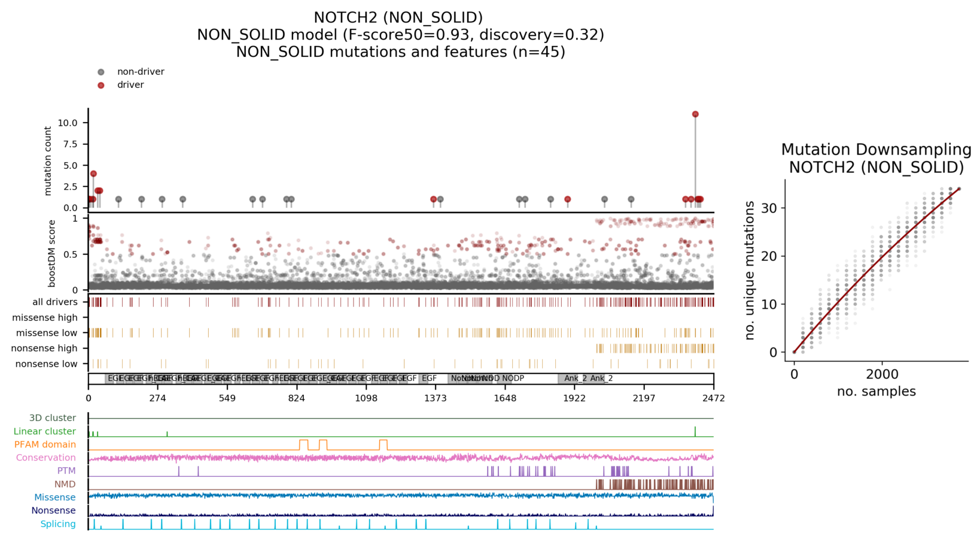The height and width of the screenshot is (542, 980).
Task: Click the 'Splicing' feature label
Action: (58, 524)
